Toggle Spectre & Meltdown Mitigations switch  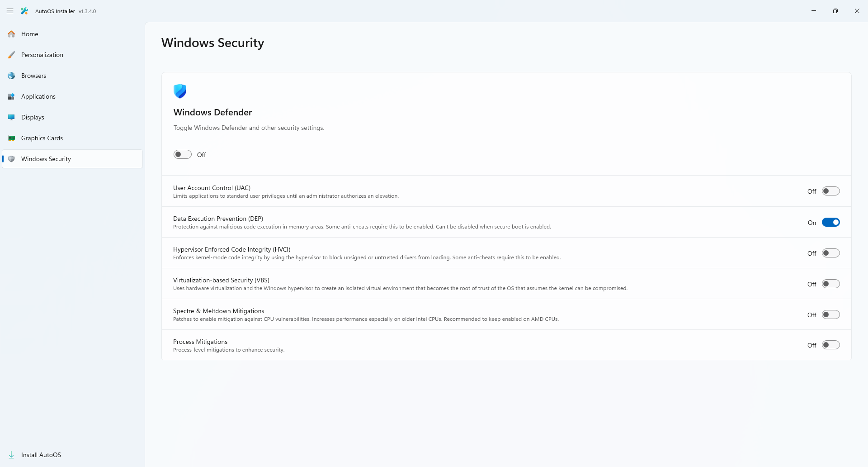(831, 315)
